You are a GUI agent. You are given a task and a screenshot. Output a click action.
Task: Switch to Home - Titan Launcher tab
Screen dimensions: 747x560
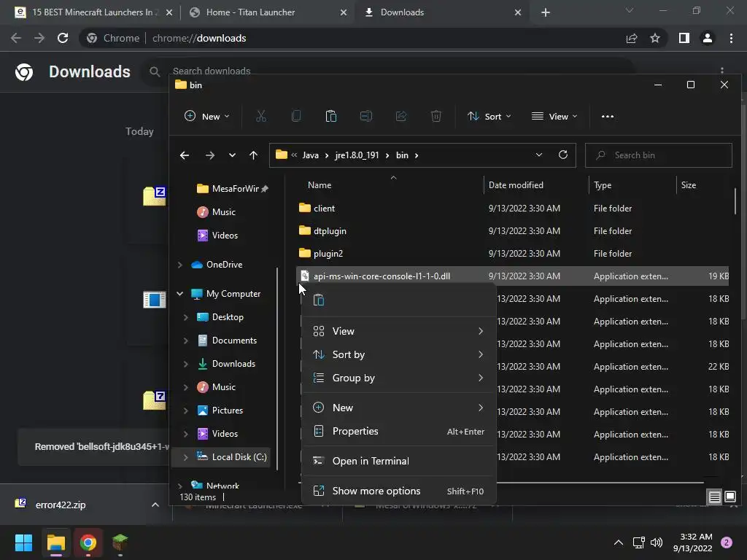[268, 12]
